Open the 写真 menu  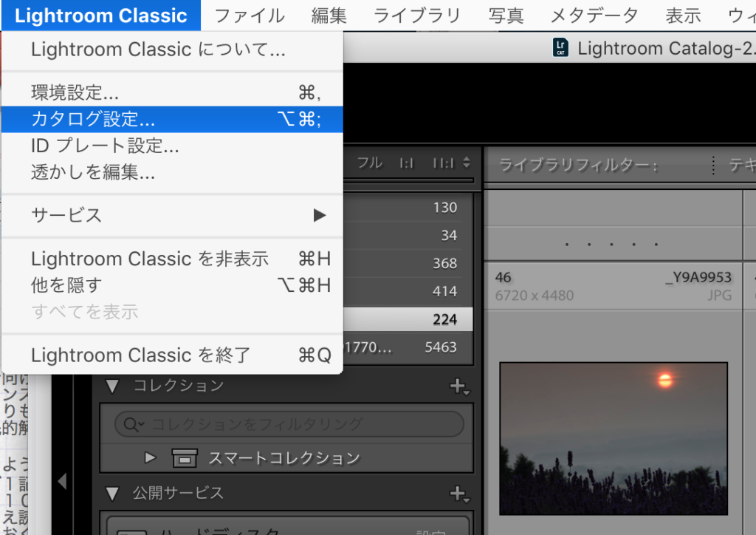click(x=506, y=16)
